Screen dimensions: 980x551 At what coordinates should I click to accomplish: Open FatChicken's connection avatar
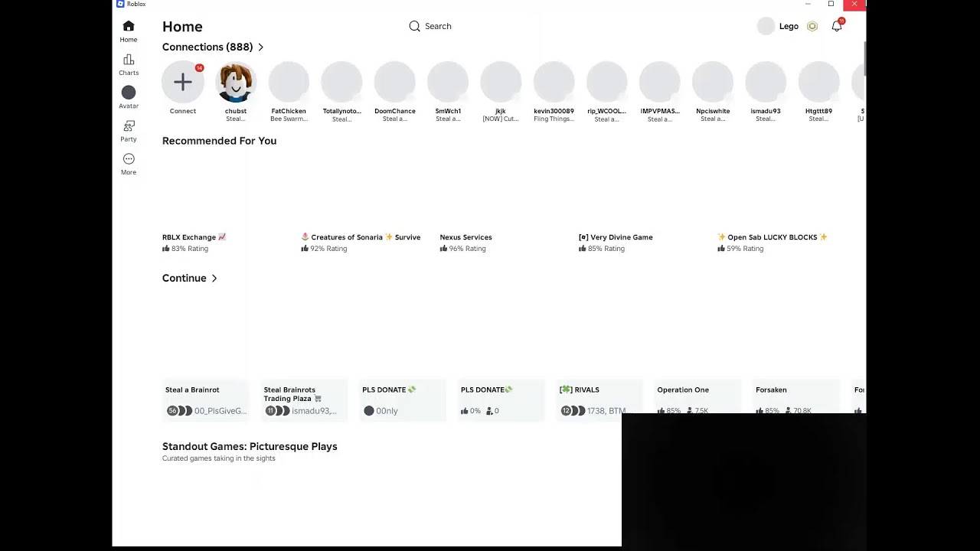289,82
